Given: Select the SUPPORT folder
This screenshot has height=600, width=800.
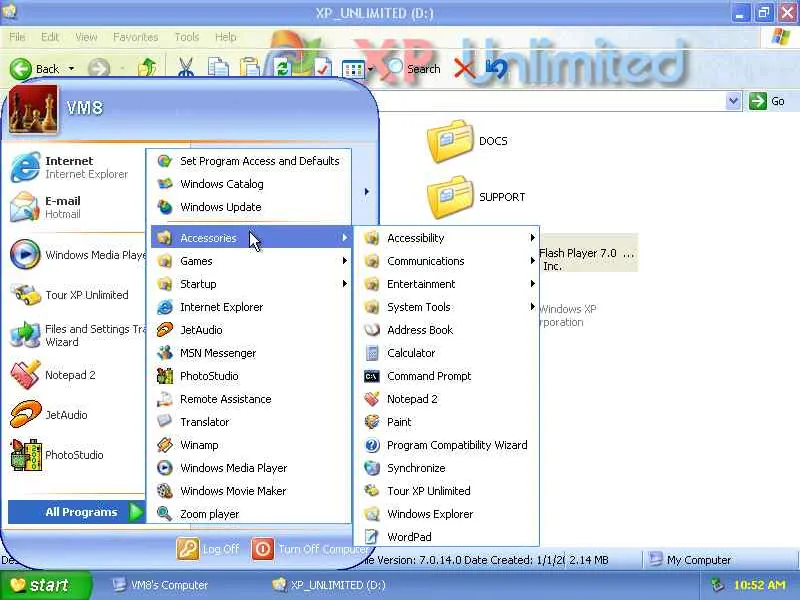Looking at the screenshot, I should point(477,197).
